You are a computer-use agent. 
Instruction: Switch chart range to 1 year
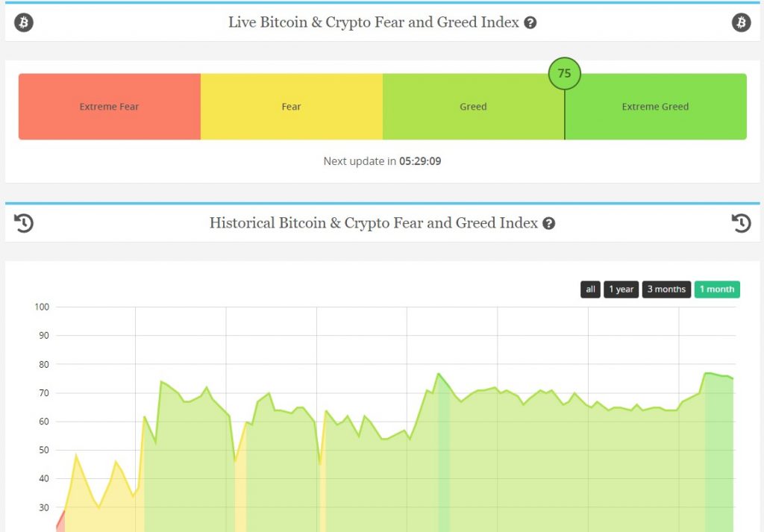(x=621, y=290)
